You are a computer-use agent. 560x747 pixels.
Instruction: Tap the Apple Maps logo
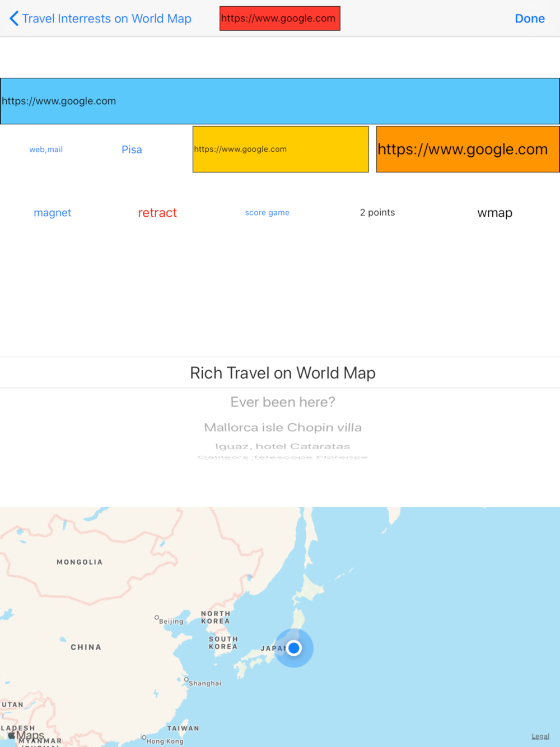pyautogui.click(x=26, y=735)
